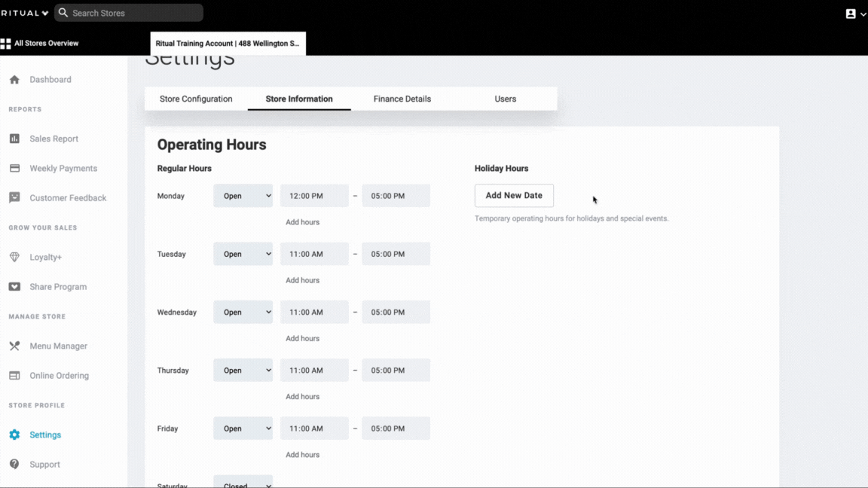Go to Online Ordering
This screenshot has height=488, width=868.
(60, 376)
